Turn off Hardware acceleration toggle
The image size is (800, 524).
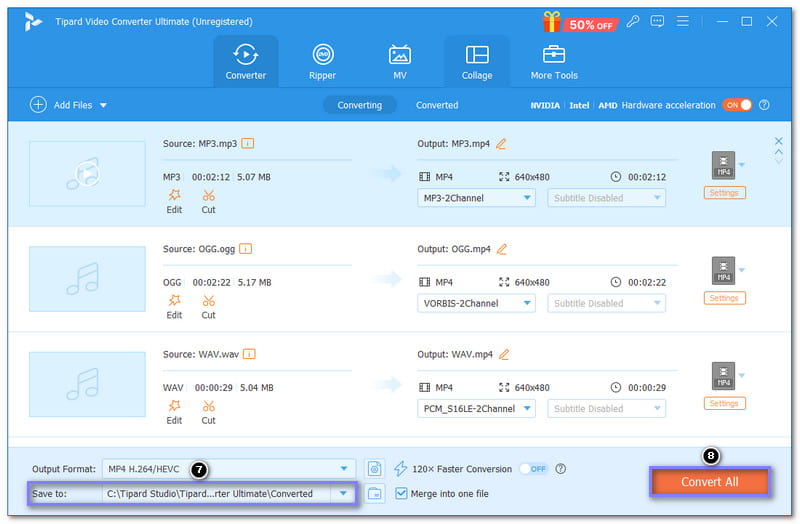(x=737, y=105)
